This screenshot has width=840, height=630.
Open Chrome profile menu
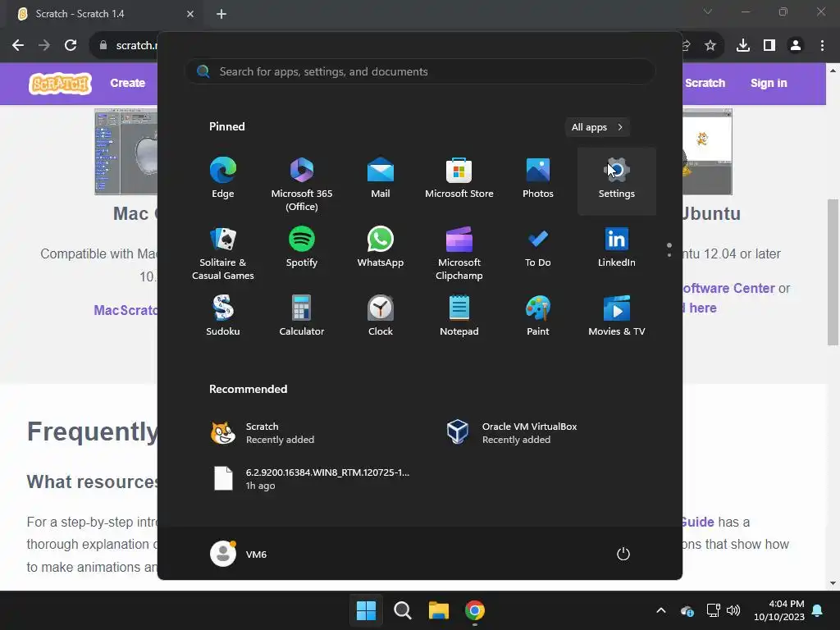click(796, 45)
